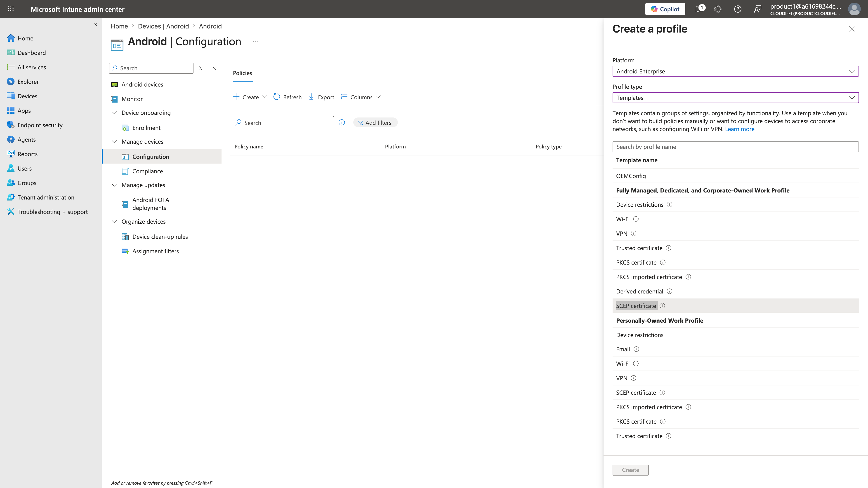868x488 pixels.
Task: Open the app launcher grid icon
Action: [11, 9]
